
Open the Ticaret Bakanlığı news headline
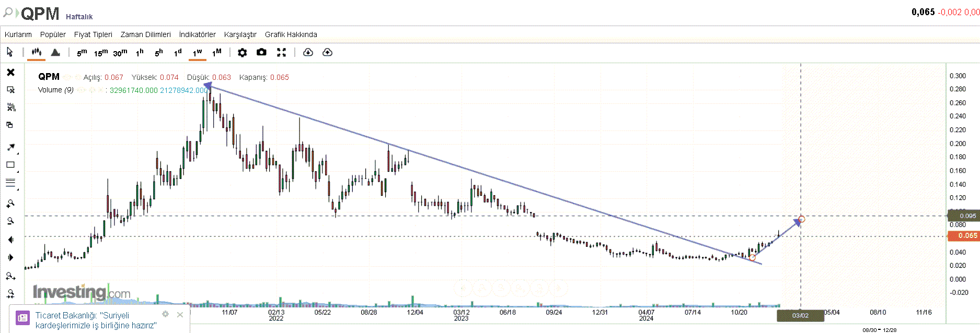click(x=96, y=320)
